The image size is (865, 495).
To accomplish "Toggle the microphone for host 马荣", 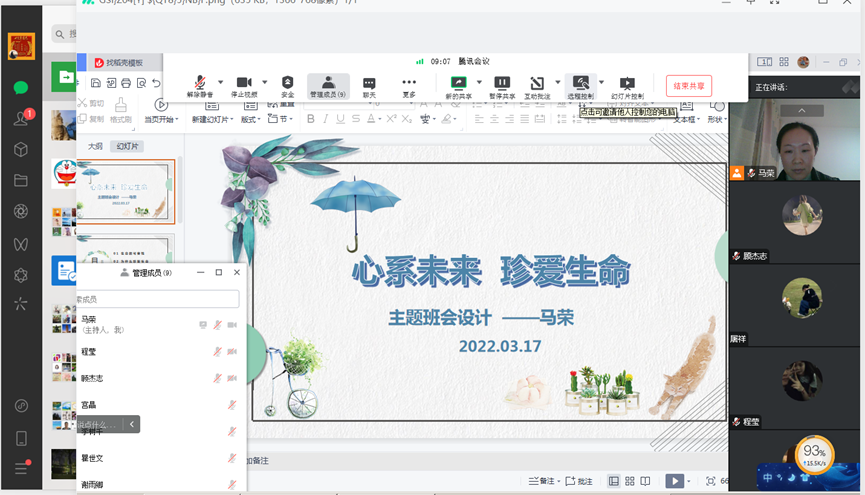I will click(x=217, y=325).
